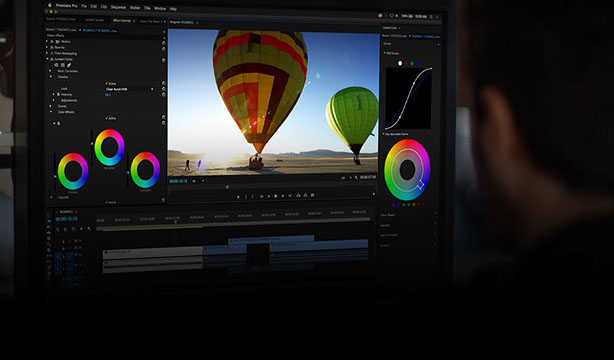
Task: Toggle the Creative section Active checkbox
Action: point(107,83)
